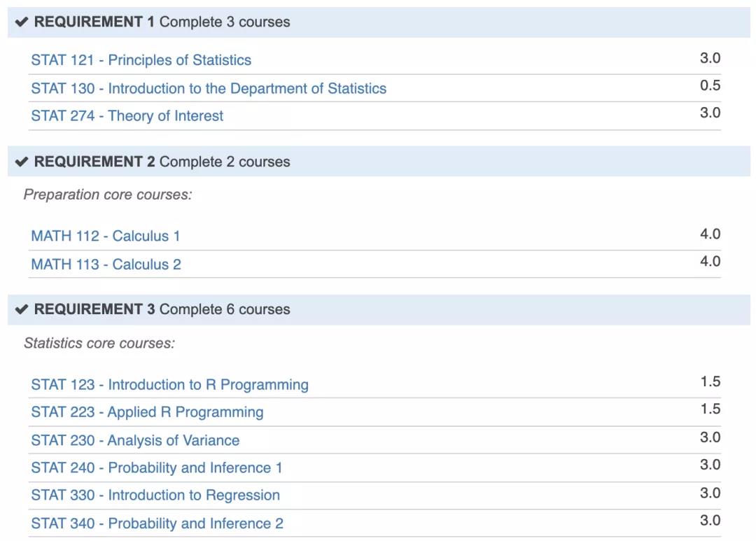Open the MATH 113 Calculus 2 course
Screen dimensions: 756x541
(x=106, y=265)
